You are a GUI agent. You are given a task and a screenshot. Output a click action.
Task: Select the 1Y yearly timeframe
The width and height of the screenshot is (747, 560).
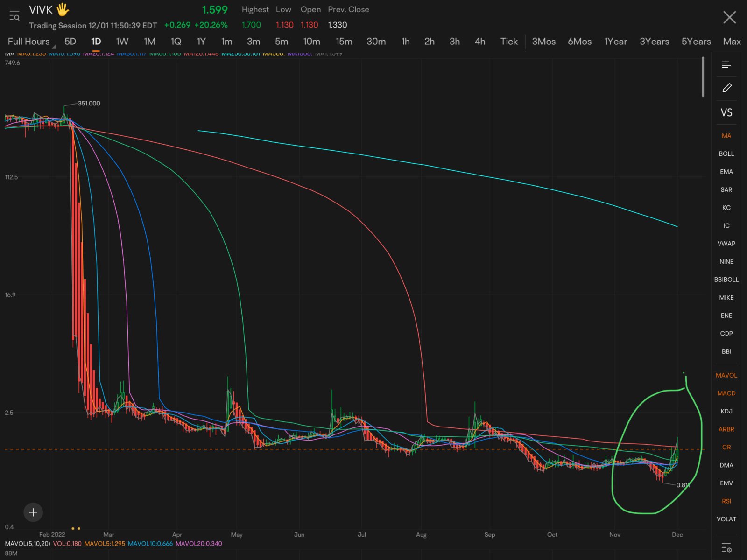201,42
